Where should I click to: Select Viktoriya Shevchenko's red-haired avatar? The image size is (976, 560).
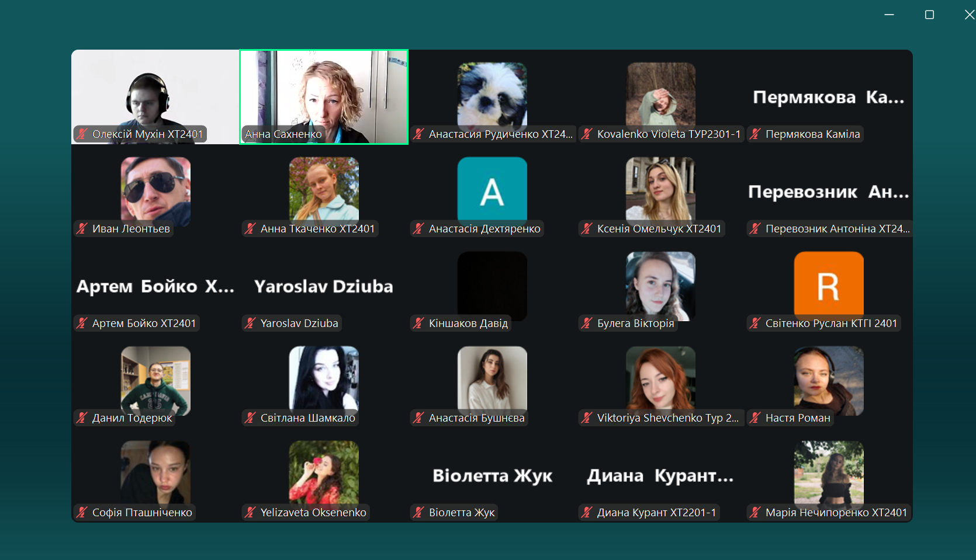(x=660, y=378)
